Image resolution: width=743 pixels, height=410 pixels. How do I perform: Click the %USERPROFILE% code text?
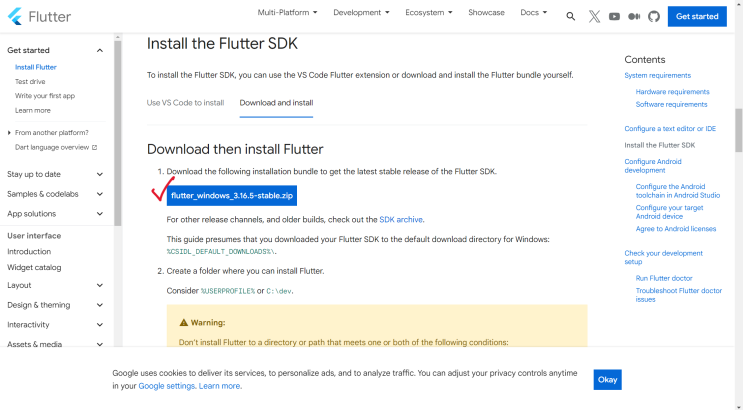tap(228, 291)
